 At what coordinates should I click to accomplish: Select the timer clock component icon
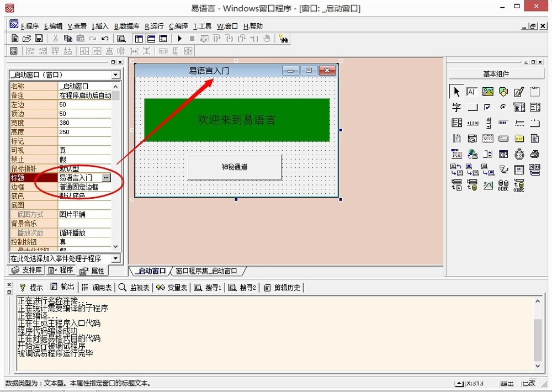[x=519, y=154]
